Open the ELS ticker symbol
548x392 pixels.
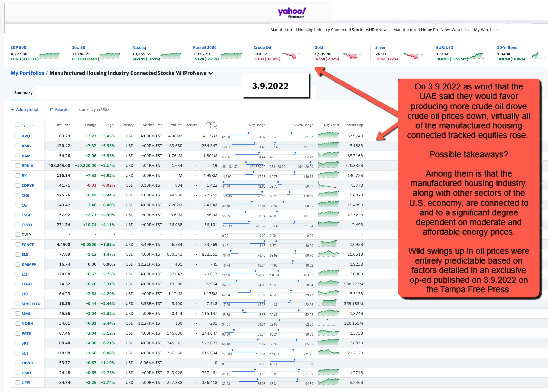[x=25, y=254]
